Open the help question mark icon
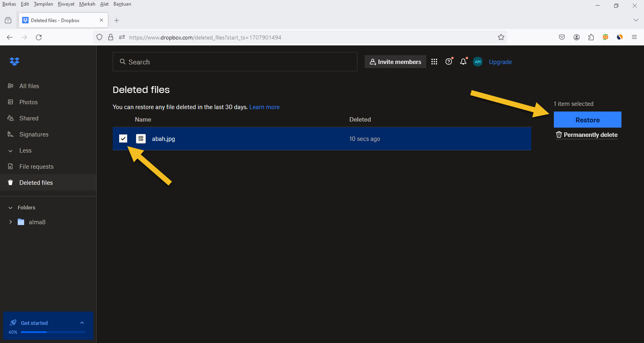 (448, 62)
